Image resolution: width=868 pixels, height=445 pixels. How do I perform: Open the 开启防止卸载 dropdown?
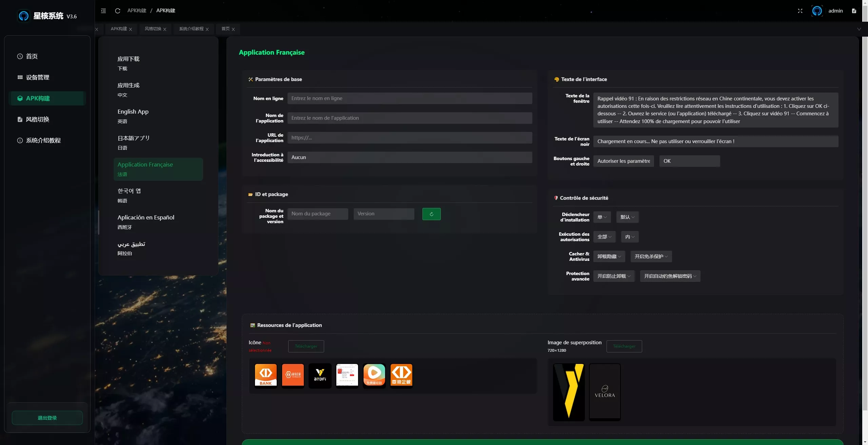(x=614, y=276)
